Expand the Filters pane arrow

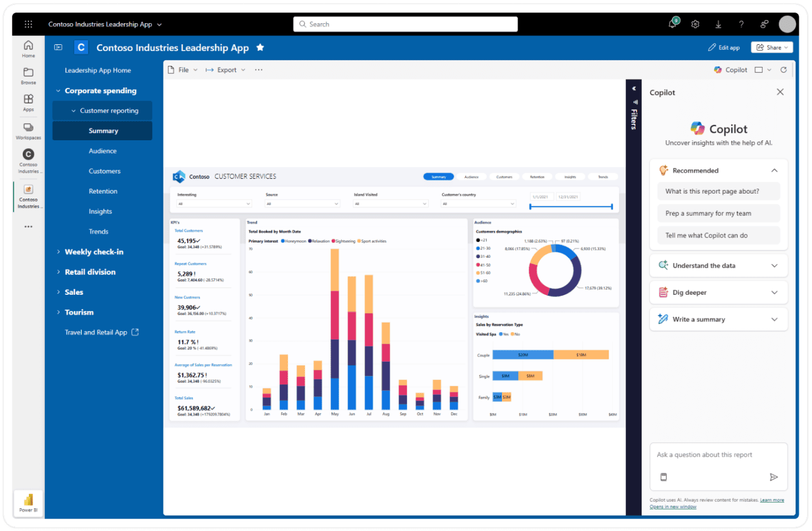[x=634, y=89]
